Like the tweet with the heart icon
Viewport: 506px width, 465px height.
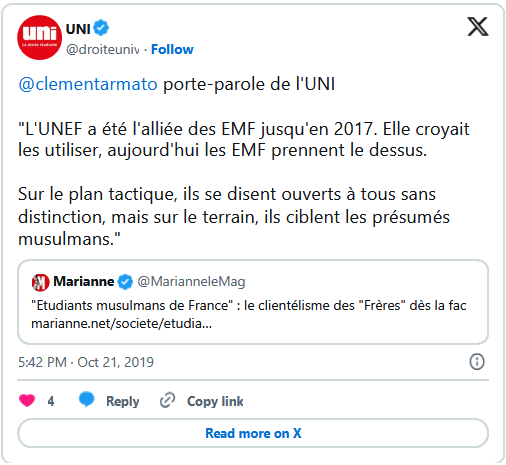(x=27, y=400)
